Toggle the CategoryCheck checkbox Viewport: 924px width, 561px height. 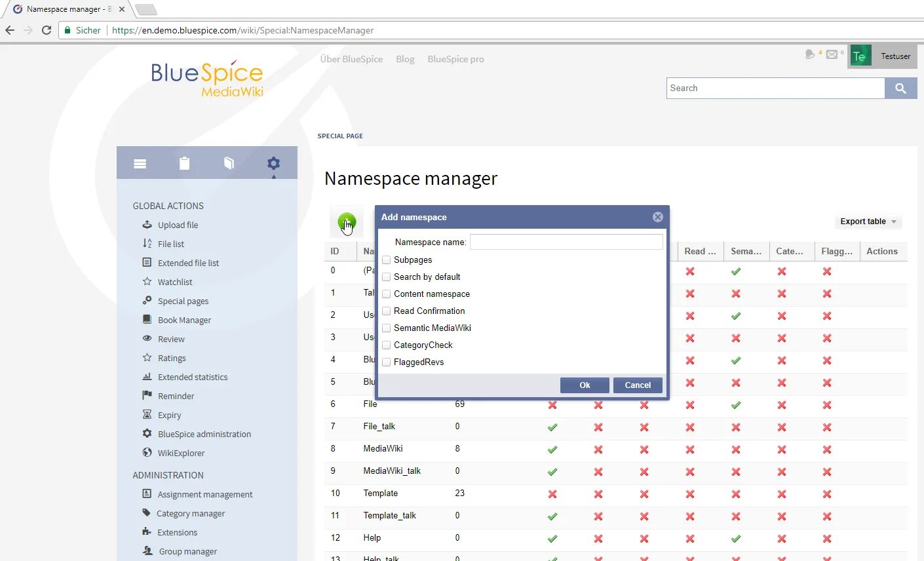coord(387,345)
